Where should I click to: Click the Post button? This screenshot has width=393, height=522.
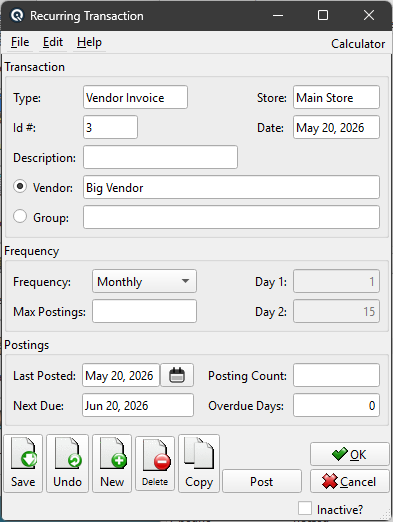tap(262, 481)
